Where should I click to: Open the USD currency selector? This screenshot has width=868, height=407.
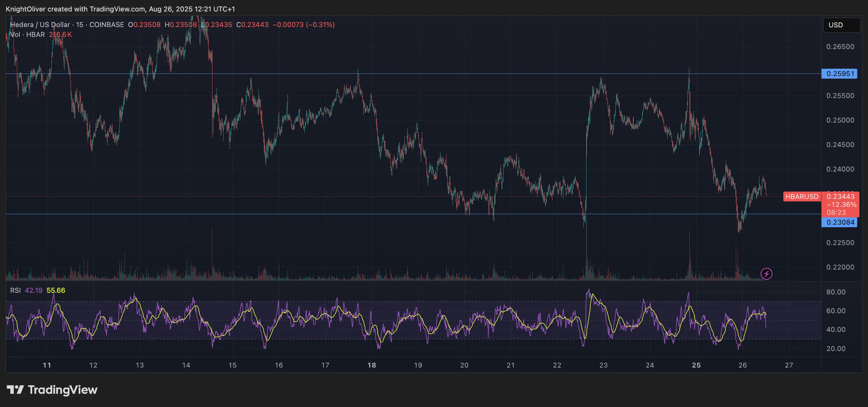pos(841,25)
